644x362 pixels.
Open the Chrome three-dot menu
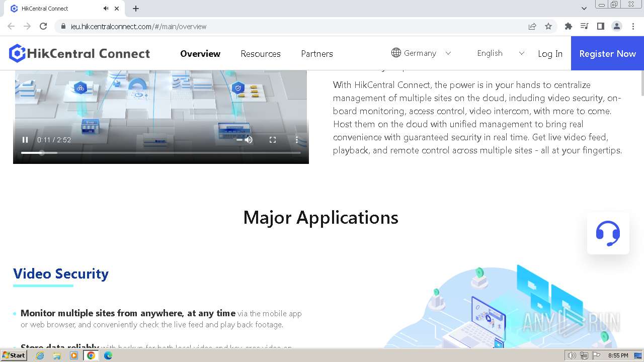(633, 26)
